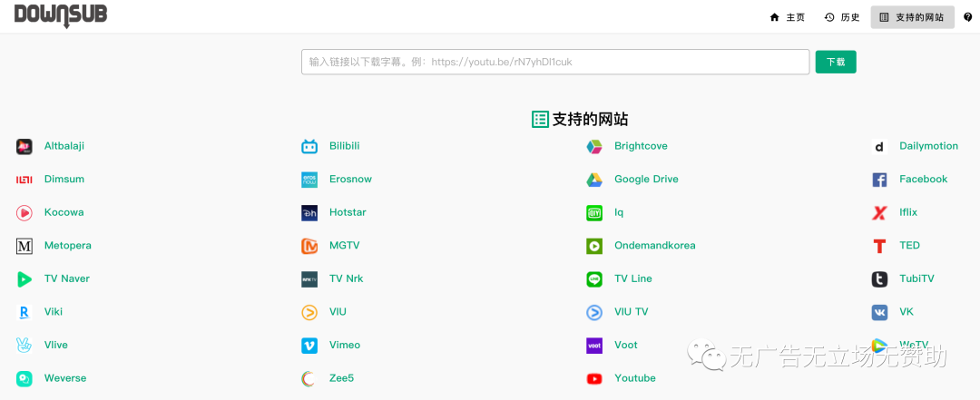Open the TubiTV text link
Image resolution: width=980 pixels, height=400 pixels.
point(916,278)
